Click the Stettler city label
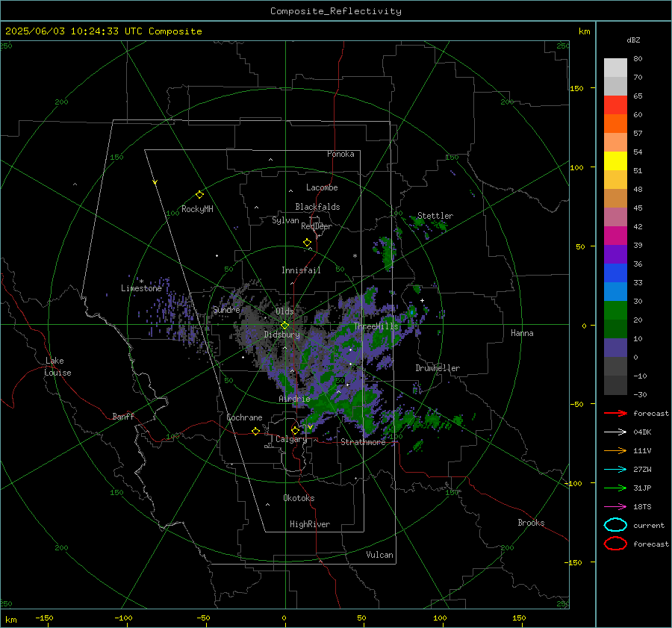This screenshot has height=628, width=672. tap(435, 216)
